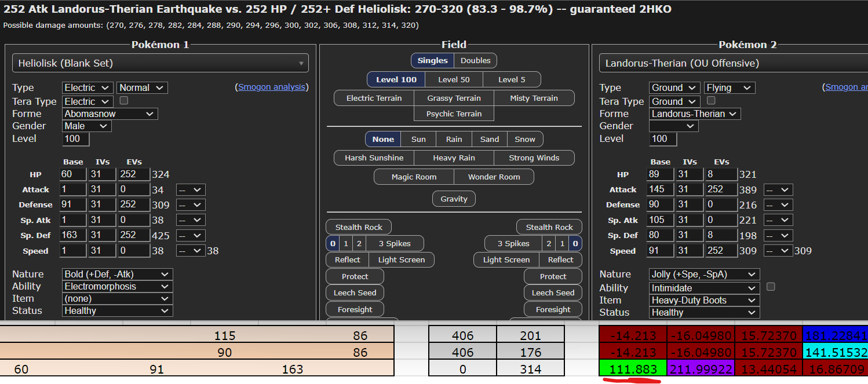Open Pokémon 1's Electric primary type dropdown
This screenshot has height=384, width=868.
(87, 87)
